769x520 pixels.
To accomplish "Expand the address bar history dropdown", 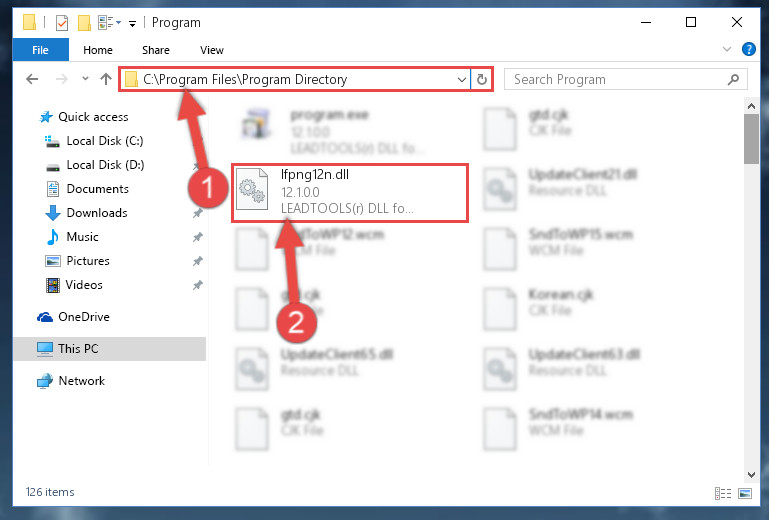I will (x=461, y=79).
